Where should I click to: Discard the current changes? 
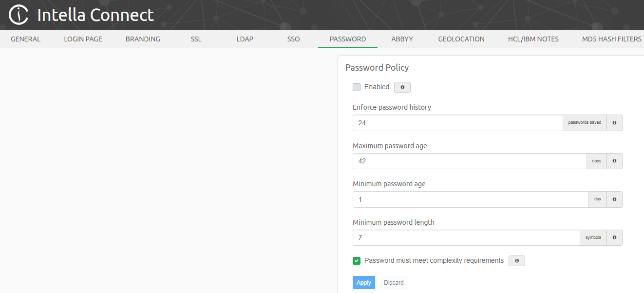coord(393,282)
